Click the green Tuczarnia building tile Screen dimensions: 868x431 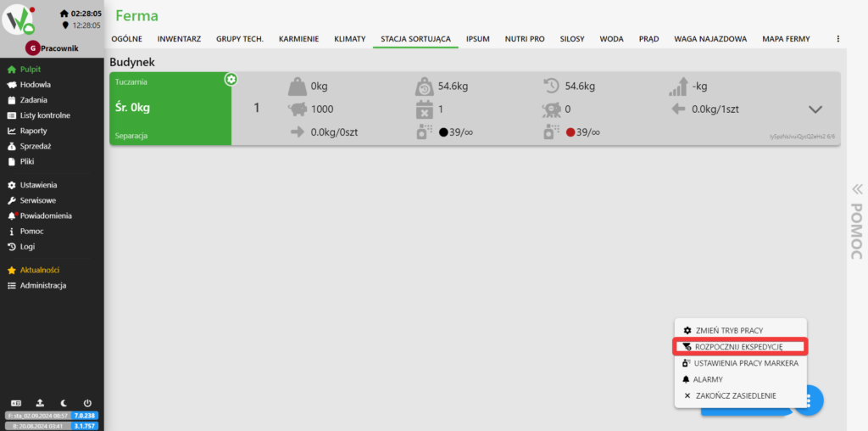[x=170, y=109]
